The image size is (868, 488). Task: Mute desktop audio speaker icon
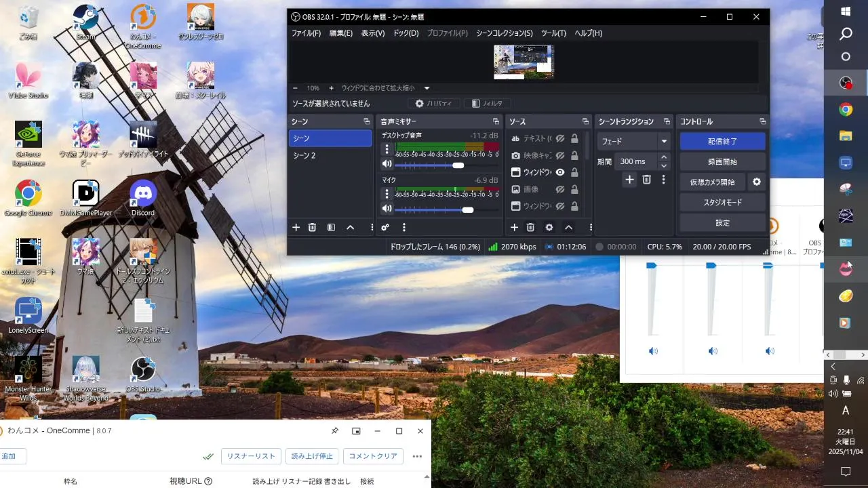click(x=387, y=164)
